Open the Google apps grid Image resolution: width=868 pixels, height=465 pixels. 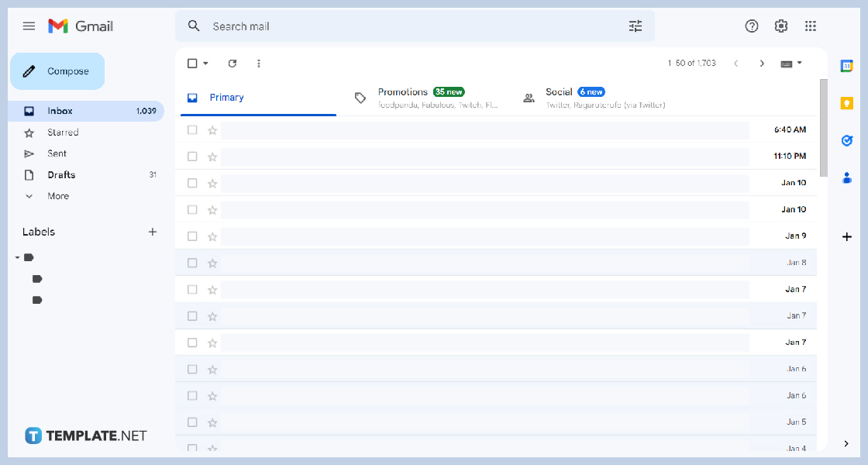tap(811, 26)
